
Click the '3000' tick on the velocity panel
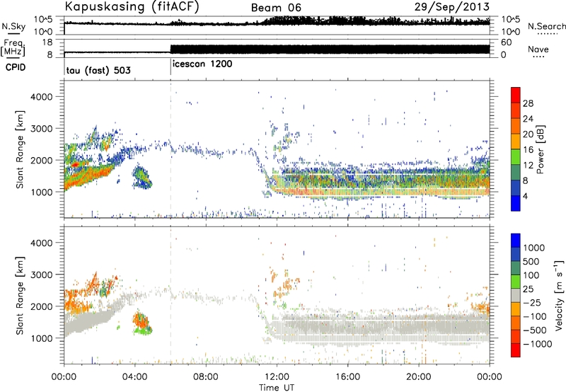pyautogui.click(x=42, y=275)
